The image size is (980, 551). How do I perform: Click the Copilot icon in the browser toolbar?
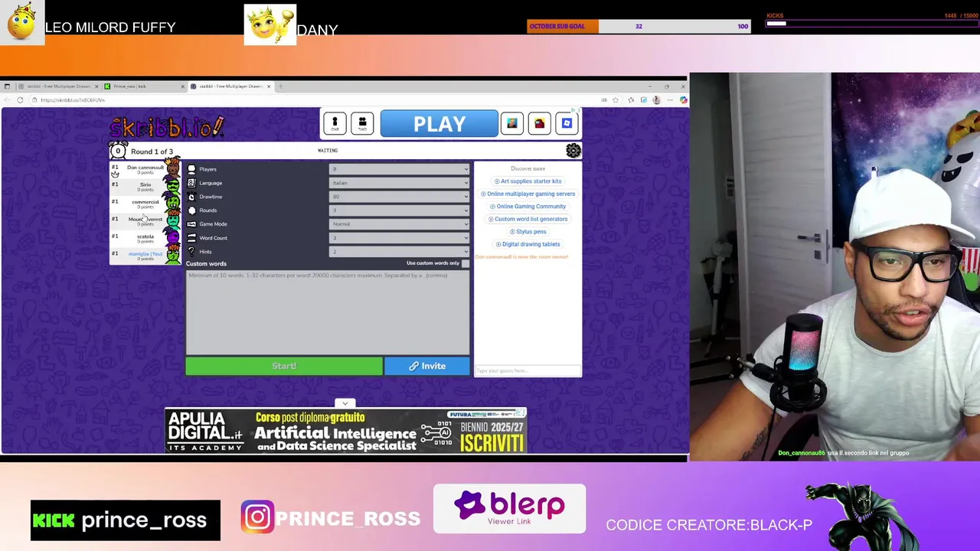tap(683, 100)
